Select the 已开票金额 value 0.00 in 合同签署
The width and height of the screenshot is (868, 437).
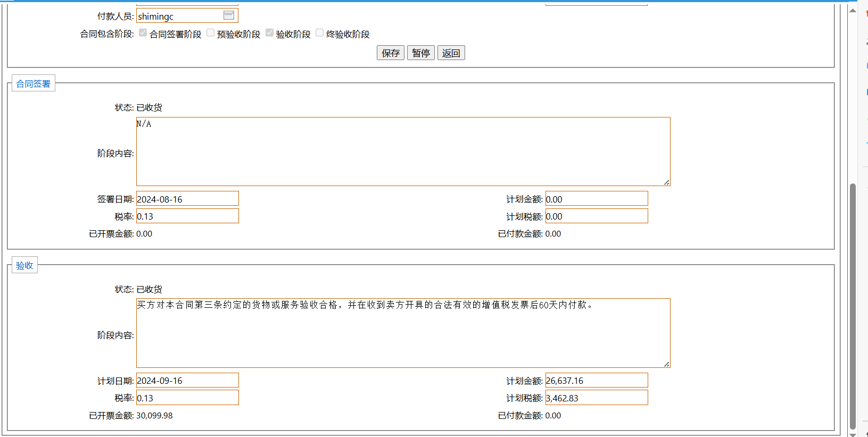(144, 233)
